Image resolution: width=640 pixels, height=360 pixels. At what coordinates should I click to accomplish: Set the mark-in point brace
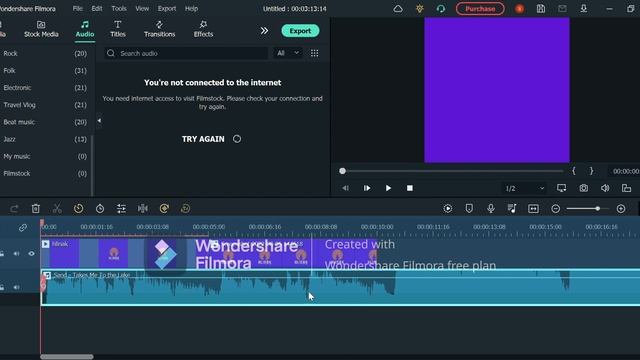pyautogui.click(x=573, y=171)
